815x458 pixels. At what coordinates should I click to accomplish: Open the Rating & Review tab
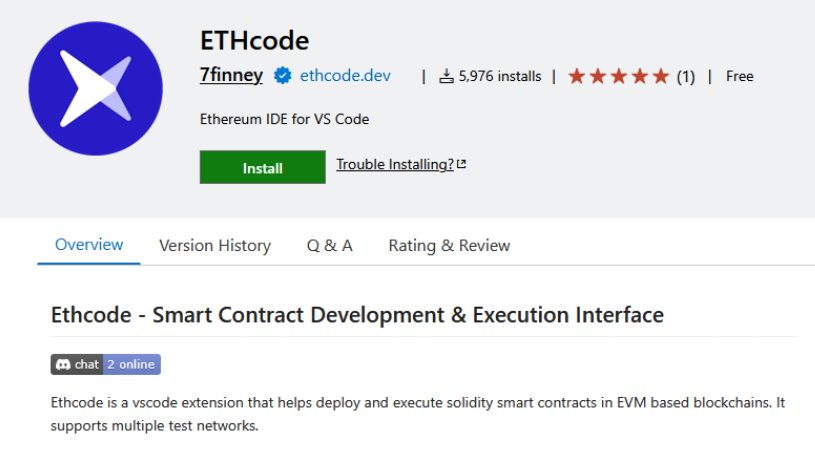(449, 245)
